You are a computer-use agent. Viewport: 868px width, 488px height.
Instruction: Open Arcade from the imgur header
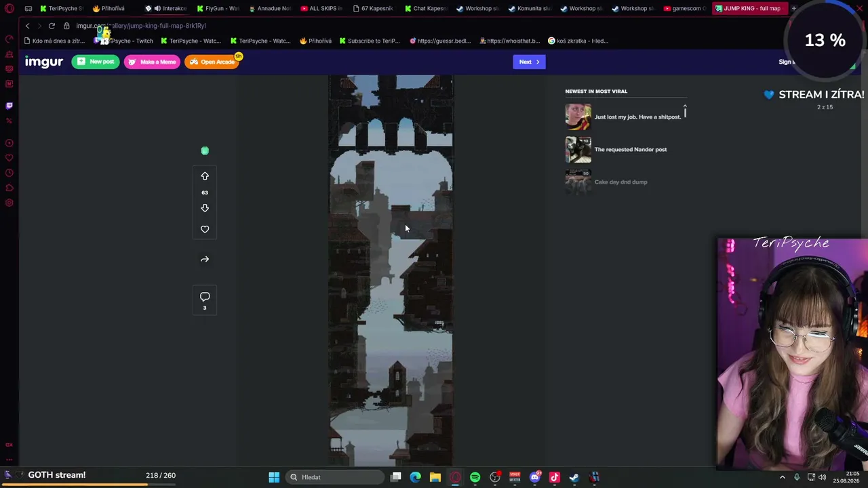tap(212, 62)
